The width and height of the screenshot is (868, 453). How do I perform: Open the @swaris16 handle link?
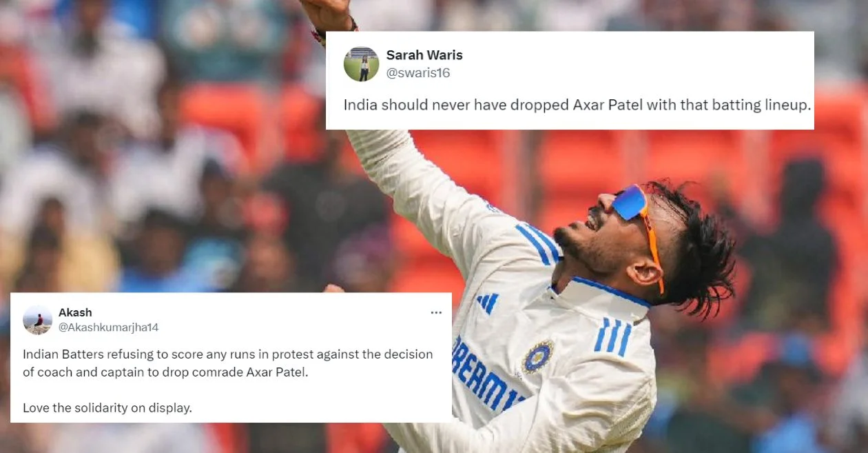418,72
